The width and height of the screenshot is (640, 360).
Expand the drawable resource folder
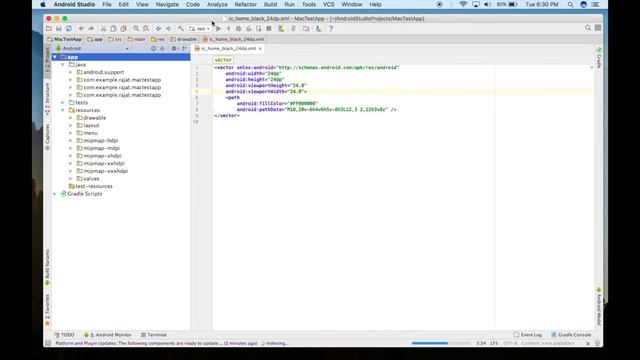70,118
